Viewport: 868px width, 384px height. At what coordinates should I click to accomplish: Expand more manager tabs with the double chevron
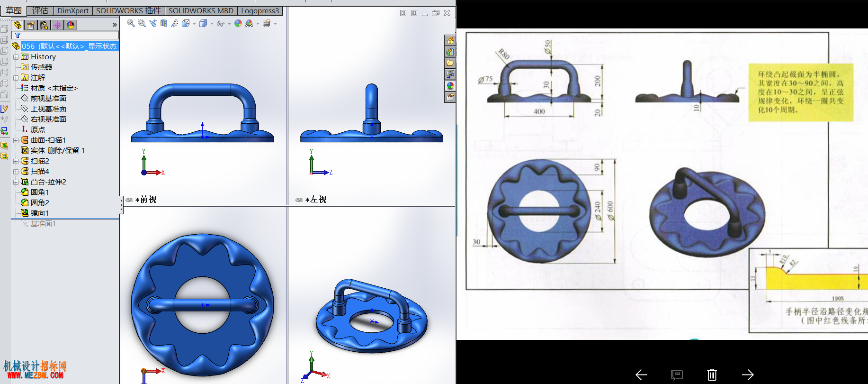114,25
